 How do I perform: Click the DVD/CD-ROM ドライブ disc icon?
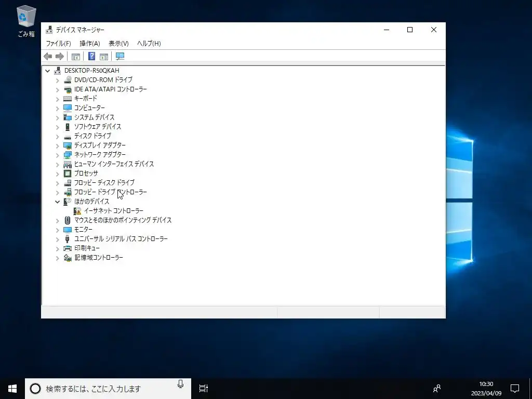pyautogui.click(x=68, y=79)
